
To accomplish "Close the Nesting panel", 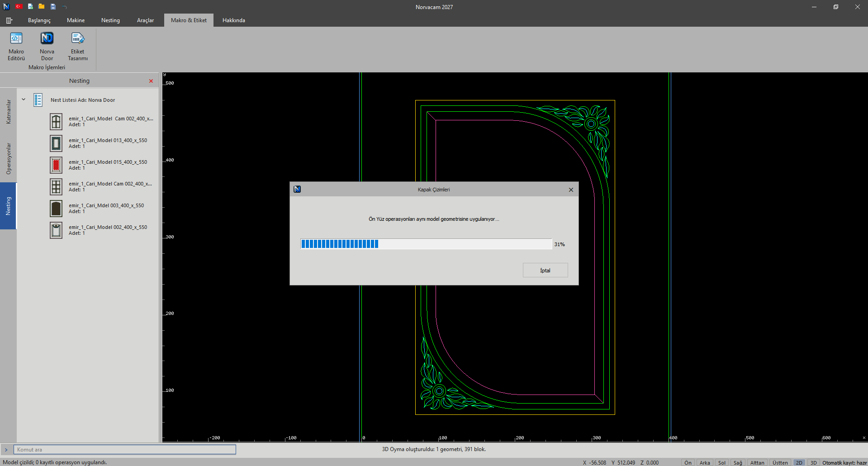I will 151,81.
